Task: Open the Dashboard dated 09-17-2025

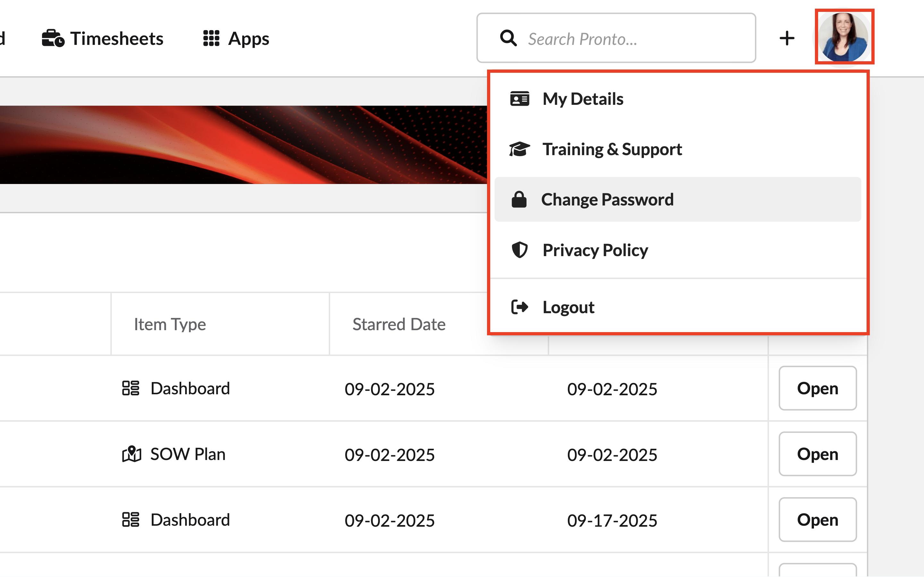Action: (817, 520)
